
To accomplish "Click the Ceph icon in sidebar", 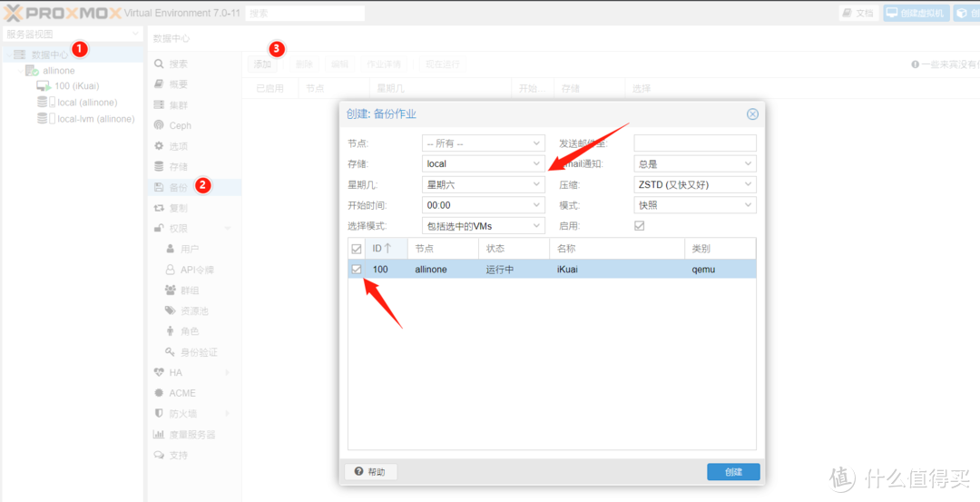I will point(159,125).
